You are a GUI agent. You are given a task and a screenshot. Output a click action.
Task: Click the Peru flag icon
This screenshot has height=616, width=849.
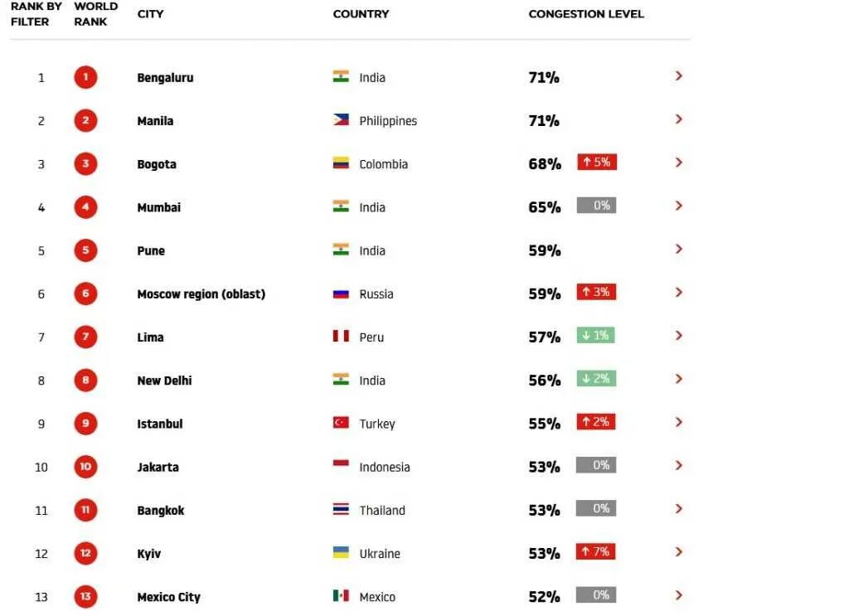coord(341,336)
